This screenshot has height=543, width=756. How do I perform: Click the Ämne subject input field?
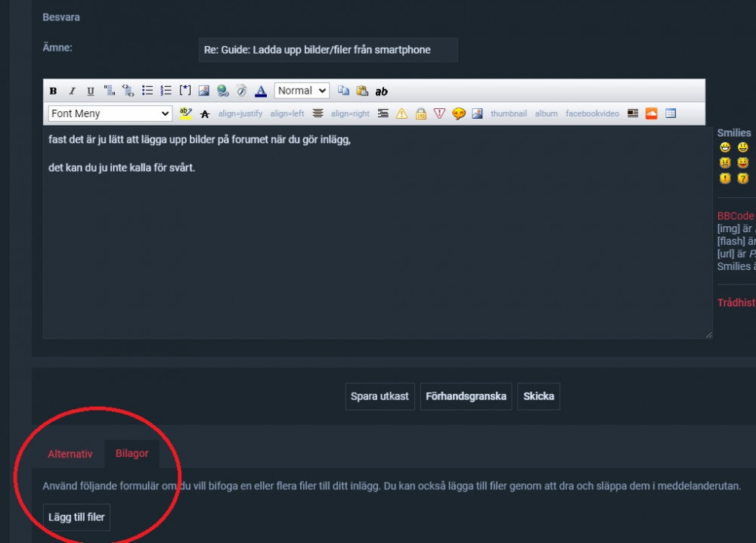click(327, 50)
